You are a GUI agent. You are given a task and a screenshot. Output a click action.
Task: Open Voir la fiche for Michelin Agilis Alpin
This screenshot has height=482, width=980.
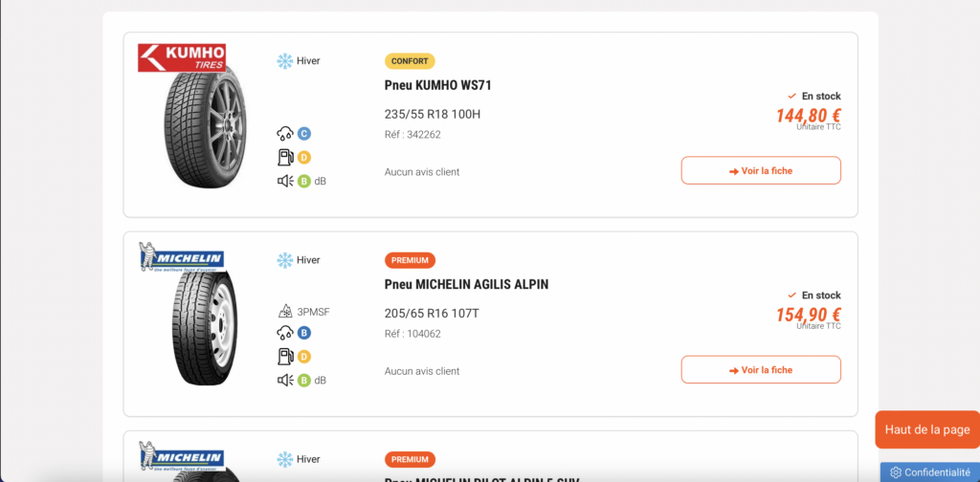pos(761,369)
